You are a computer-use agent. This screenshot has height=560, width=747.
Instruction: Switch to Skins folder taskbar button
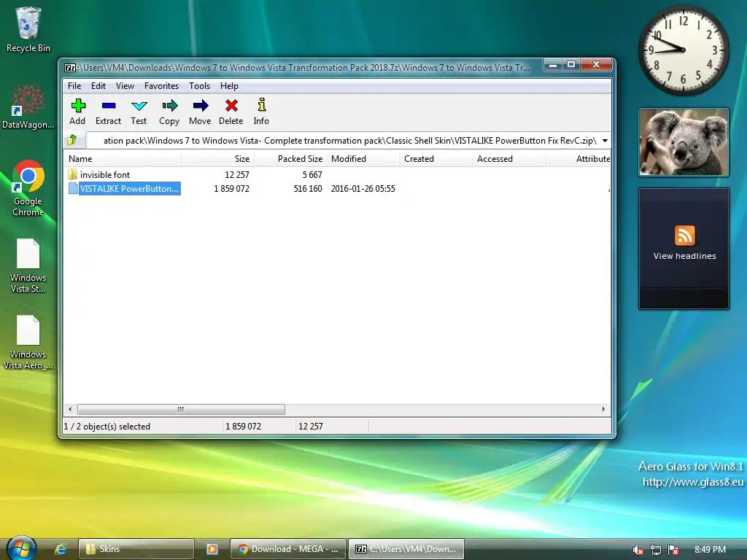136,549
